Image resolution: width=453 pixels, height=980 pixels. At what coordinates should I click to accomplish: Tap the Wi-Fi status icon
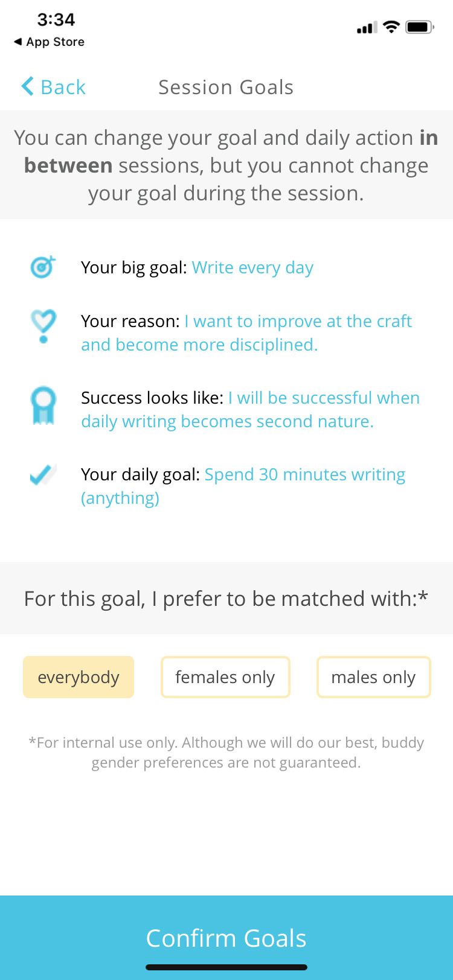[x=391, y=27]
